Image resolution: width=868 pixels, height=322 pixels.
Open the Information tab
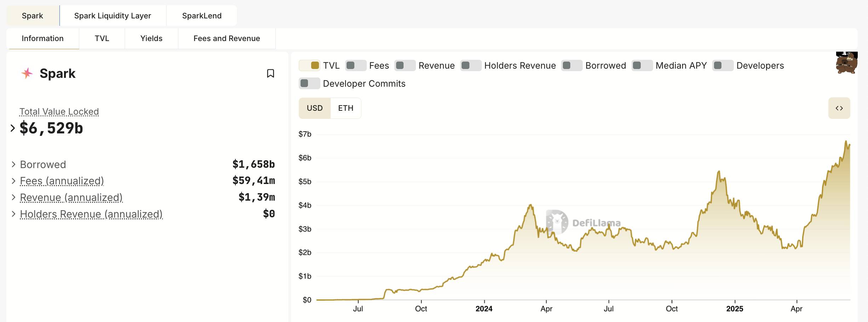tap(43, 39)
